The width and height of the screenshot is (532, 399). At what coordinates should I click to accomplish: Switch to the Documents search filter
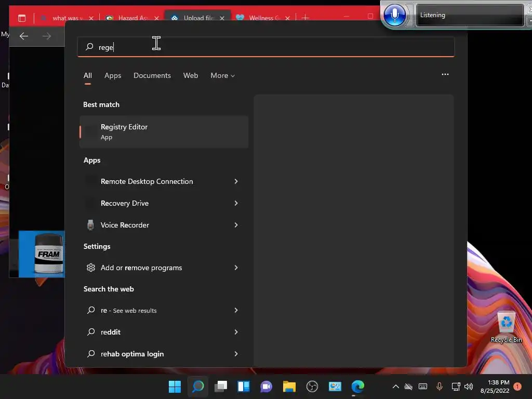click(152, 75)
